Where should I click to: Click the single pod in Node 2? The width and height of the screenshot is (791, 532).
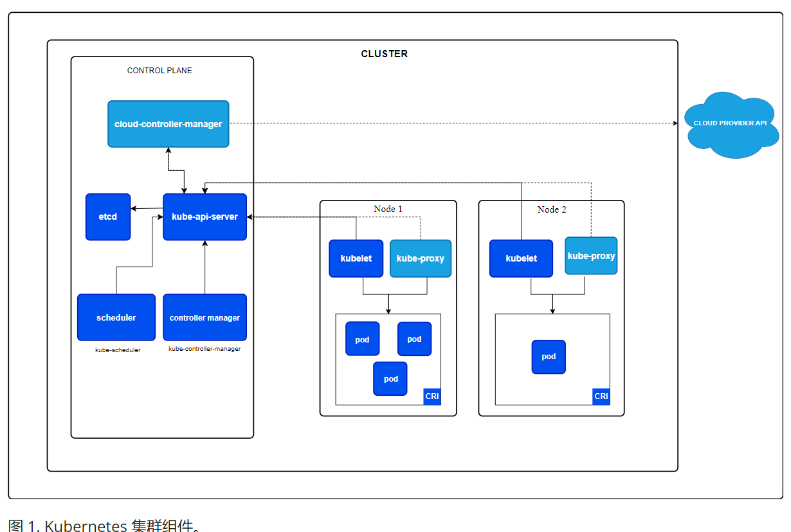point(549,357)
